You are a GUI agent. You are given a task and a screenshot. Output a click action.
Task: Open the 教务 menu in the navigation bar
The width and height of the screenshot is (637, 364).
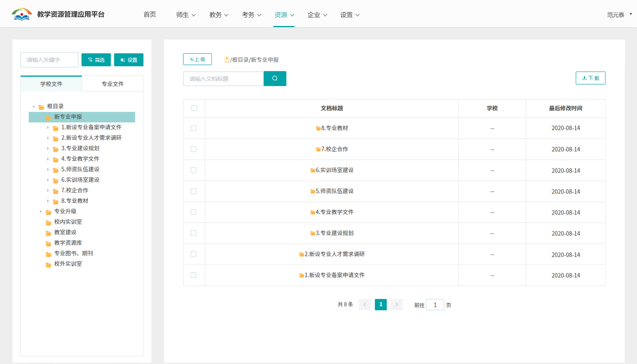pos(219,15)
